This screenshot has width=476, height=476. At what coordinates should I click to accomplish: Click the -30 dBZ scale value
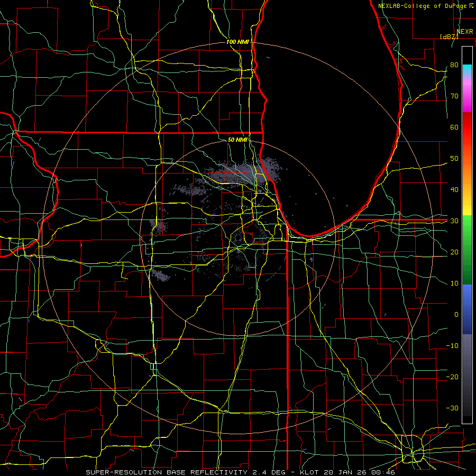[452, 408]
